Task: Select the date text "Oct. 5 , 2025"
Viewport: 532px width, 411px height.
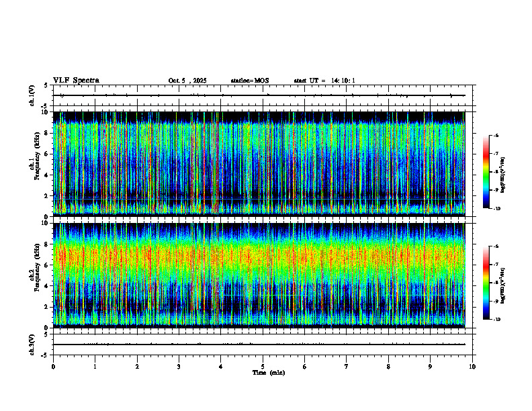Action: (x=187, y=81)
